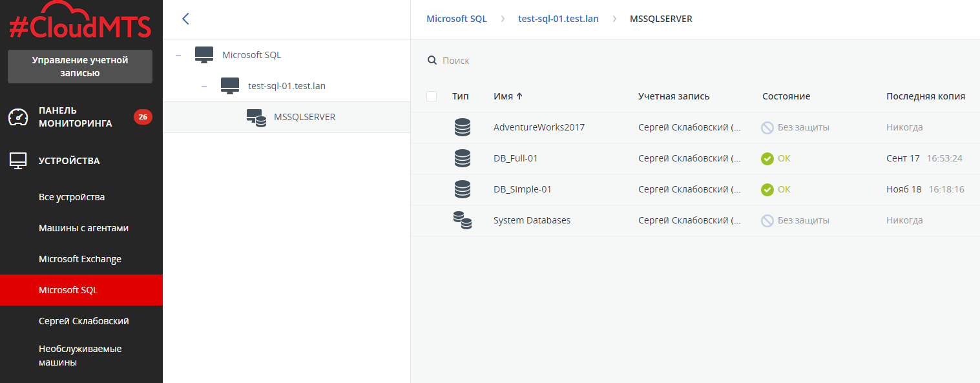Click the Devices monitor icon in sidebar

click(18, 161)
